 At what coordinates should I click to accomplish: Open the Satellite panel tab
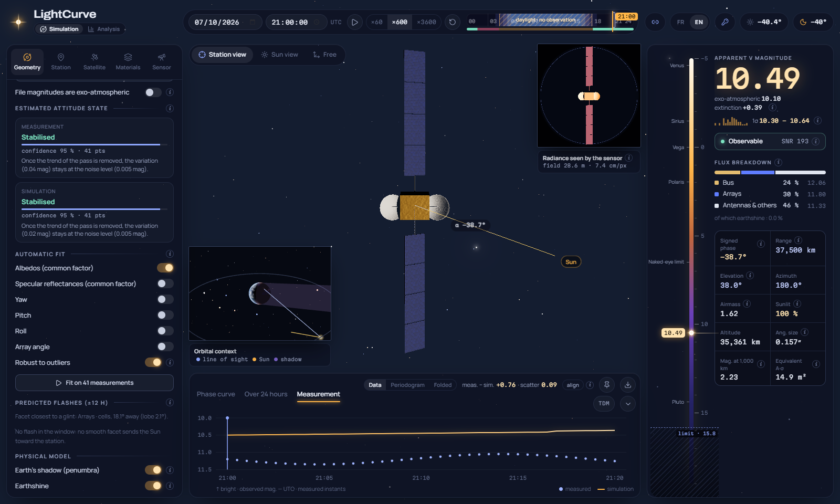(x=94, y=61)
